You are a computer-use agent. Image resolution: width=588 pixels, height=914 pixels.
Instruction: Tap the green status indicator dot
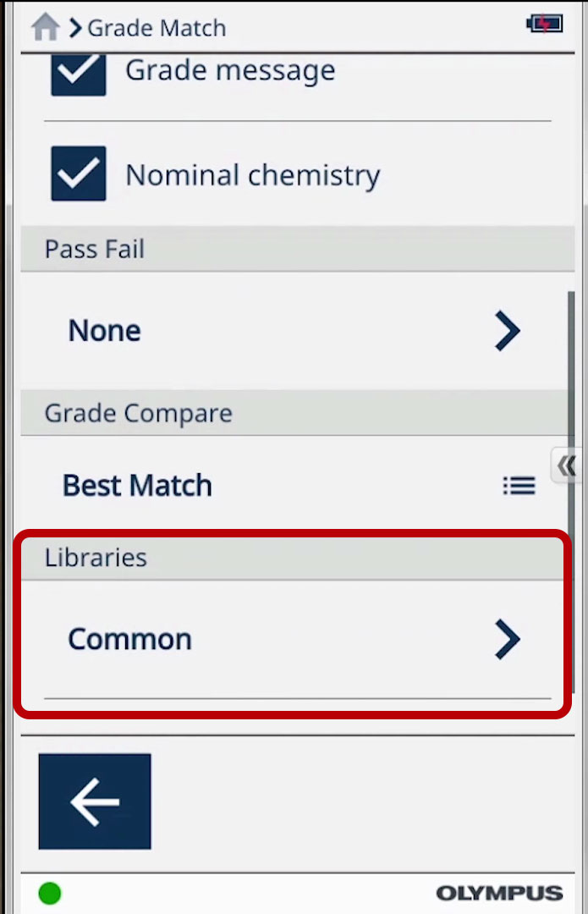click(50, 893)
